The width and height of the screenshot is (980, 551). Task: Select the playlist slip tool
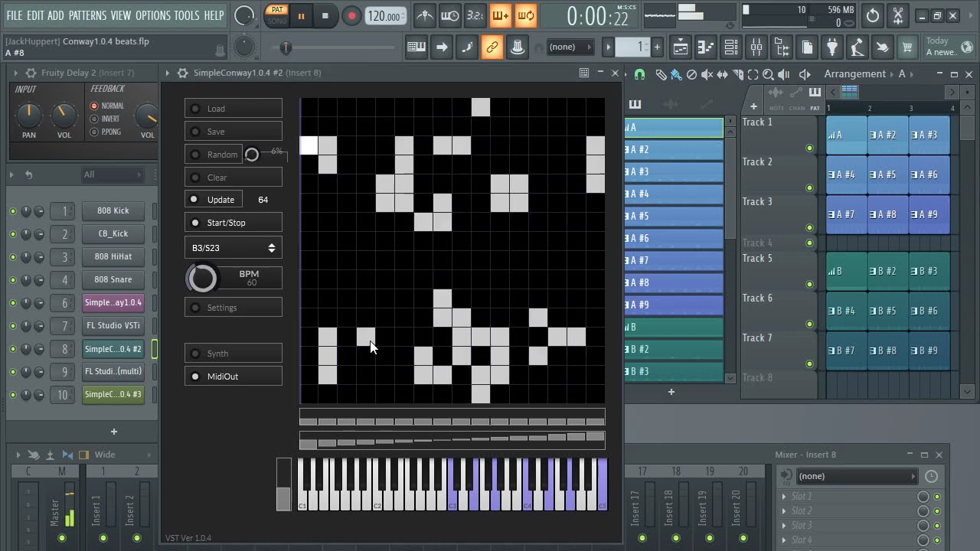(722, 74)
